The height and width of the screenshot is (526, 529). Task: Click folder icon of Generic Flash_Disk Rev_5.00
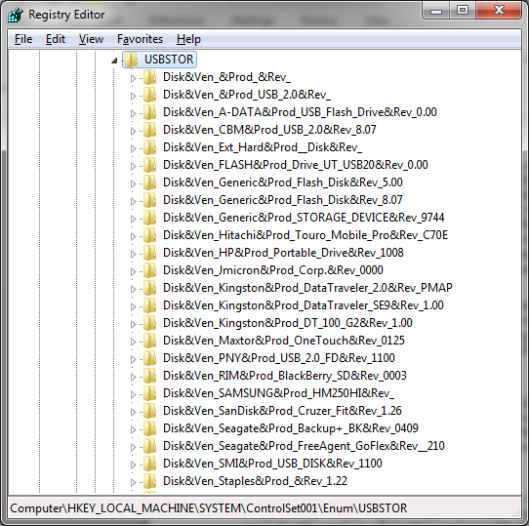point(149,183)
